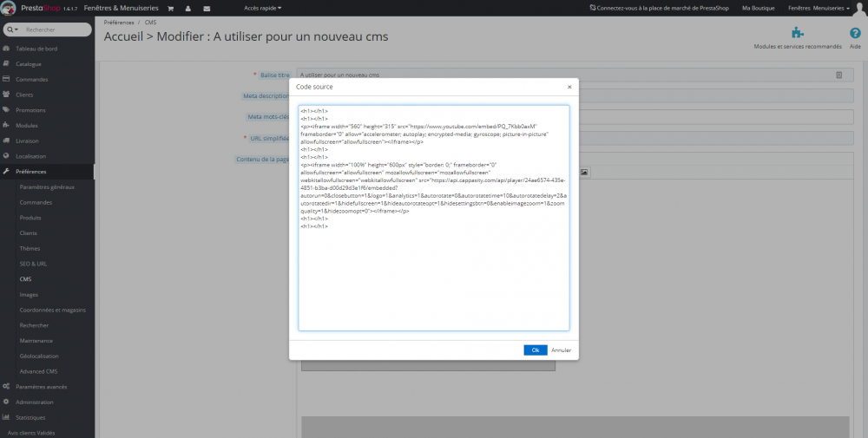Open the messages envelope icon in the header
Viewport: 868px width, 438px height.
pyautogui.click(x=207, y=9)
